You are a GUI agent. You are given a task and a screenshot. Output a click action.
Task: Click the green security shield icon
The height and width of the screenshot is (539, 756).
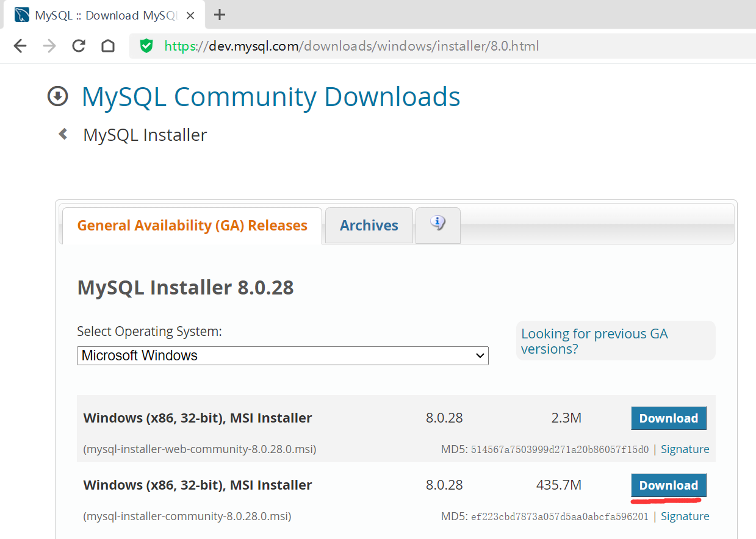click(x=146, y=46)
